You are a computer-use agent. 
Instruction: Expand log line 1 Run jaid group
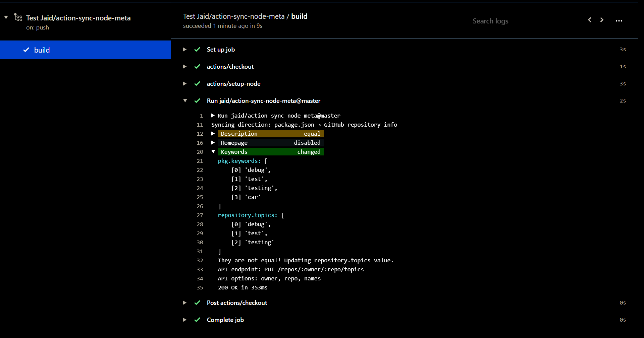(x=213, y=116)
